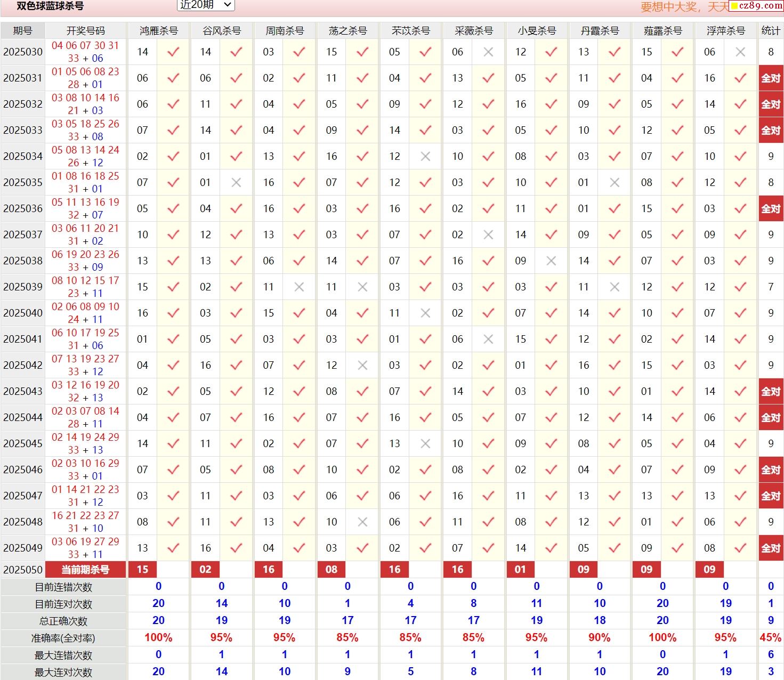784x680 pixels.
Task: Click the 荡之杀号 column header
Action: click(x=348, y=31)
